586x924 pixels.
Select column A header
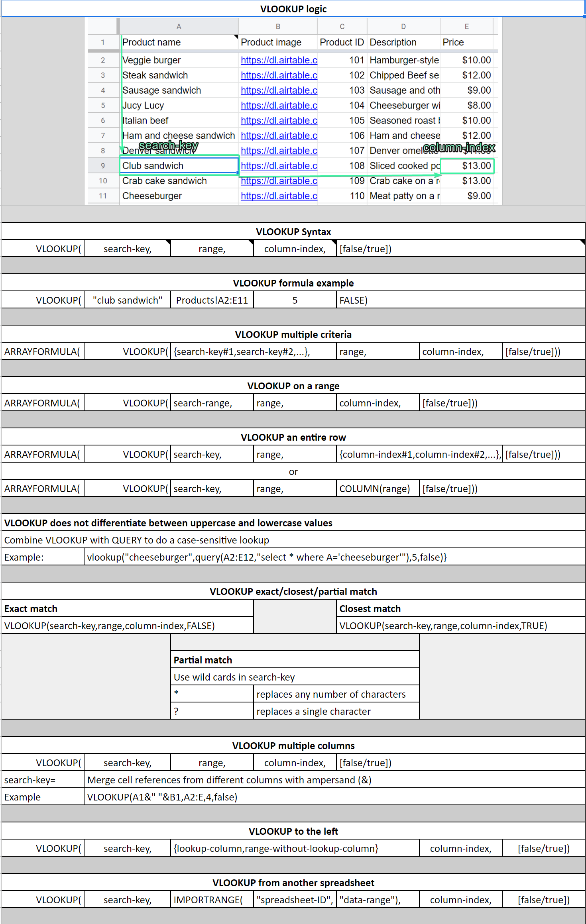tap(179, 26)
